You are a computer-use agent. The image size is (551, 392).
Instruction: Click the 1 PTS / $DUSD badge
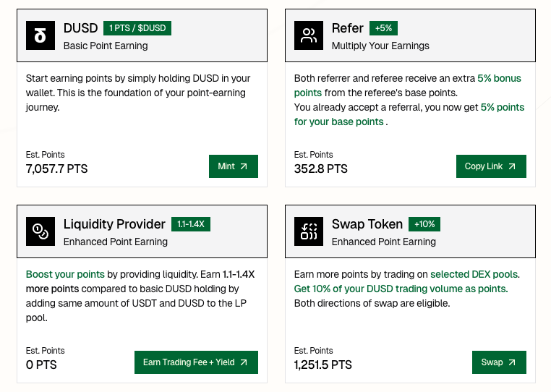coord(137,28)
